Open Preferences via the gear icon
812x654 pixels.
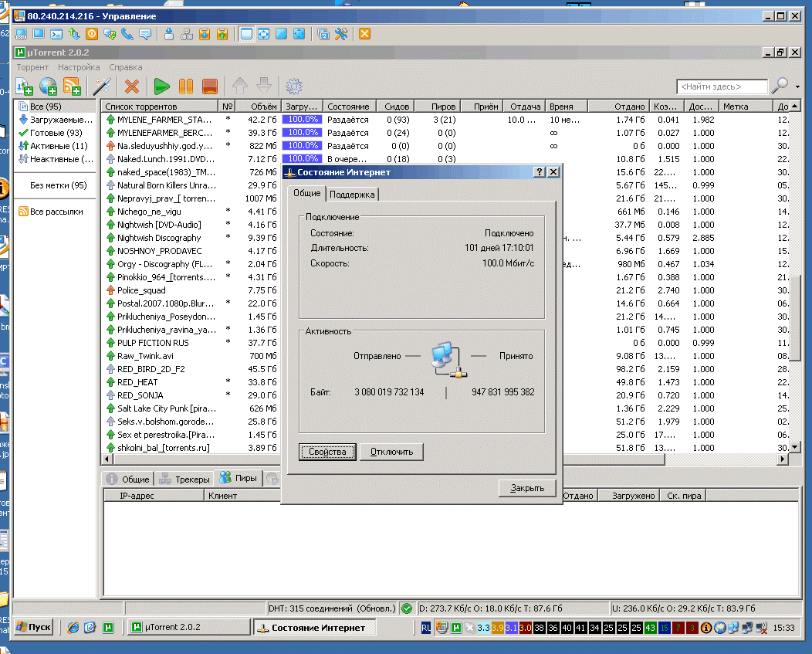294,86
